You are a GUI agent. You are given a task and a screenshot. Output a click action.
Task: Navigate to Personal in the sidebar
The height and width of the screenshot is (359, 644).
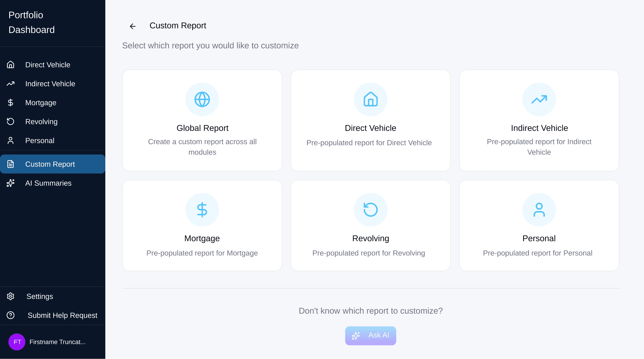[x=40, y=141]
